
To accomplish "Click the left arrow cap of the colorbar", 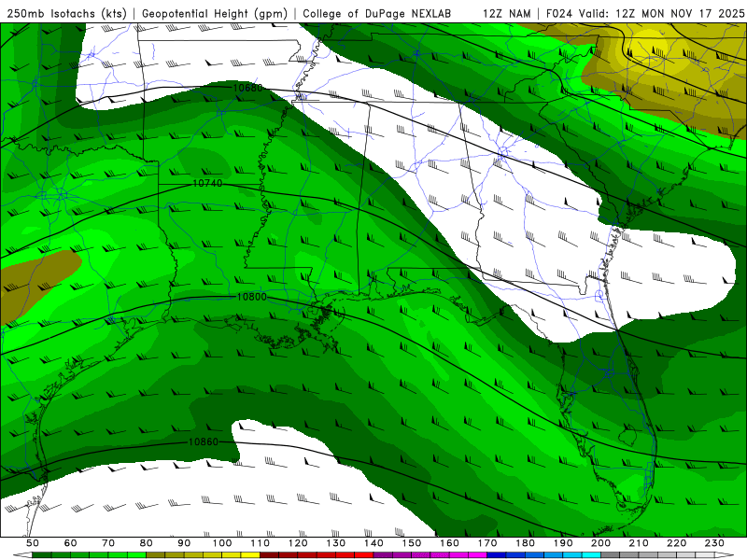I will (x=22, y=555).
